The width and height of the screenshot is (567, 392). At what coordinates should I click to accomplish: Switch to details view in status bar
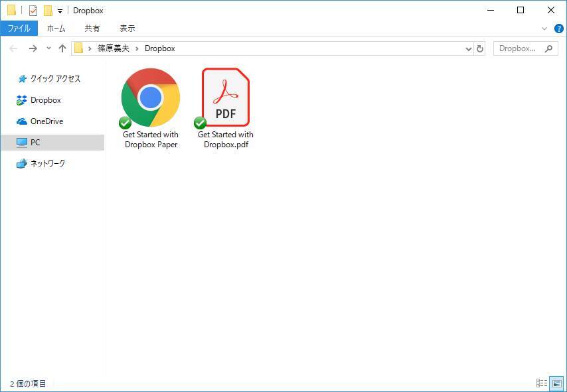(542, 383)
